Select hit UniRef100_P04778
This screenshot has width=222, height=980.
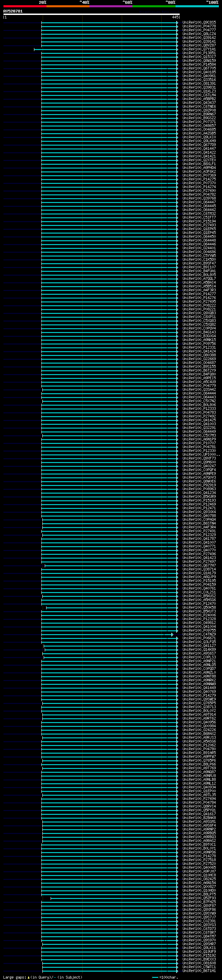click(x=199, y=26)
